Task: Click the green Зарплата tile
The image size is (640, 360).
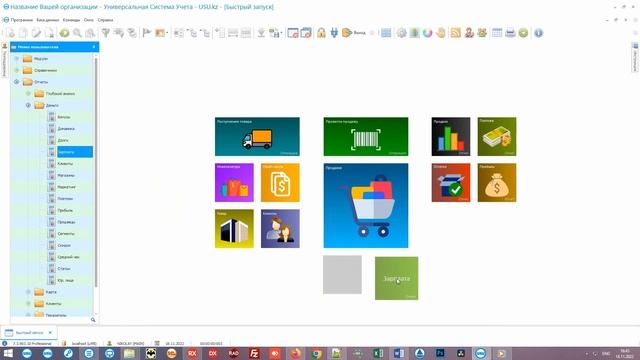Action: pyautogui.click(x=396, y=278)
